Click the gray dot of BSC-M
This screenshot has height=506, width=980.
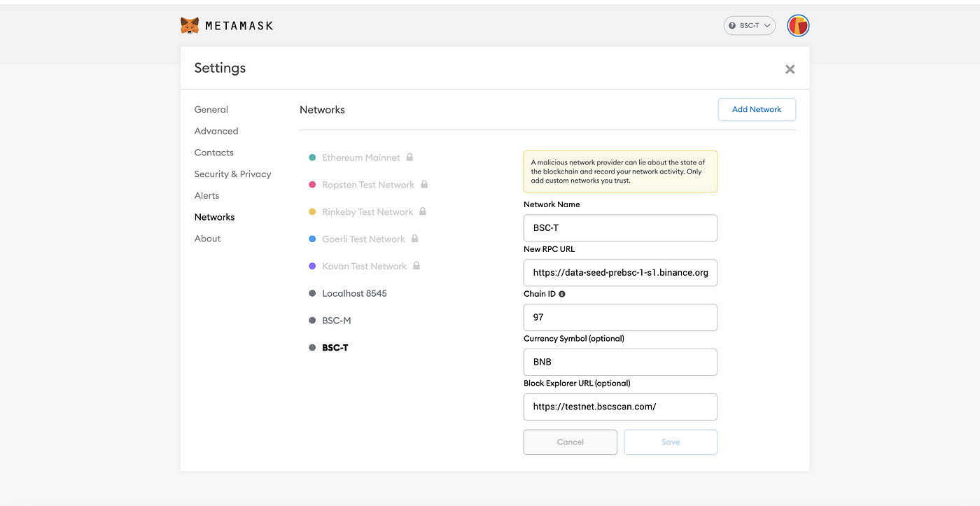[x=312, y=321]
